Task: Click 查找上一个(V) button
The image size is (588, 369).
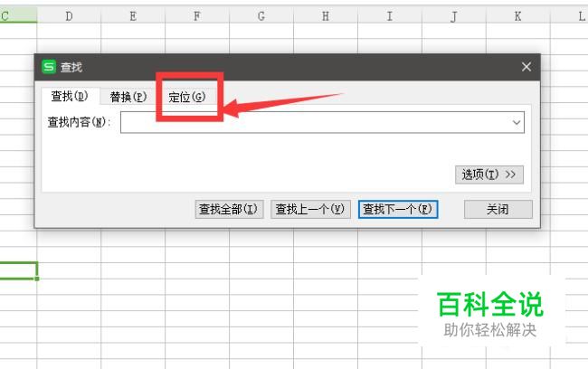Action: (310, 209)
